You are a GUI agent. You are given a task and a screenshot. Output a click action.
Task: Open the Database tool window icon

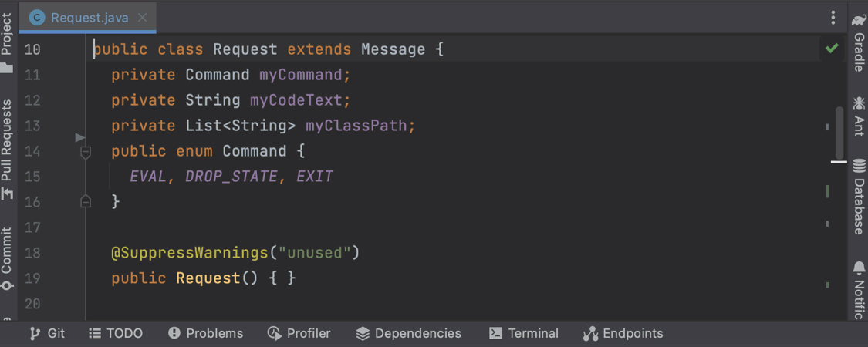click(x=859, y=163)
